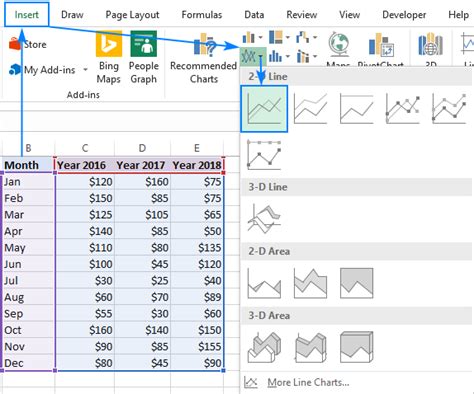Select 100% Stacked Line with Markers
Viewport: 474px width, 394px height.
[x=264, y=155]
